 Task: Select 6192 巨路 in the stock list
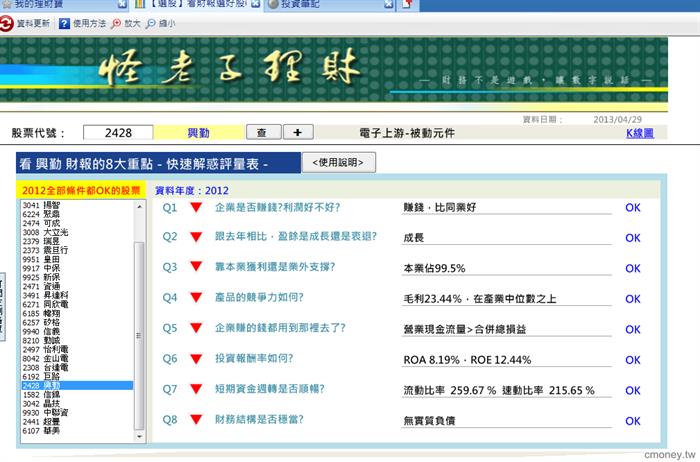tap(78, 376)
